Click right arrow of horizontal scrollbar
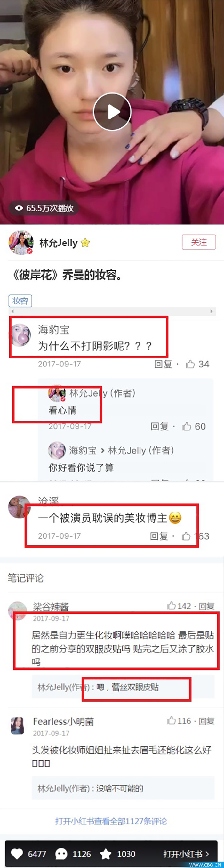This screenshot has width=224, height=868. [211, 312]
